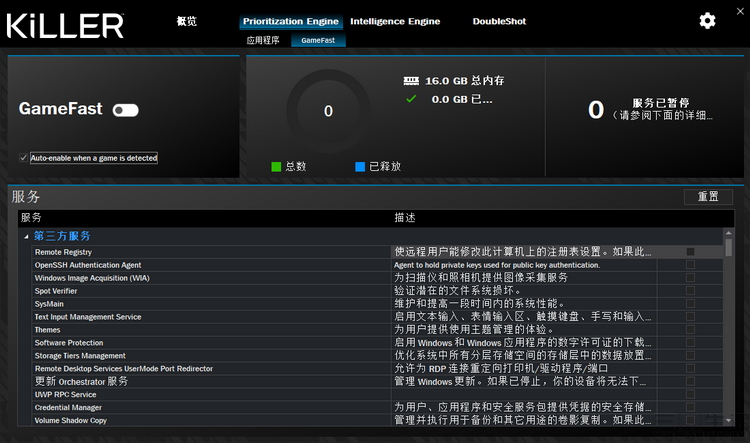Check the 更新 Orchestrator 服务 checkbox

[x=690, y=381]
